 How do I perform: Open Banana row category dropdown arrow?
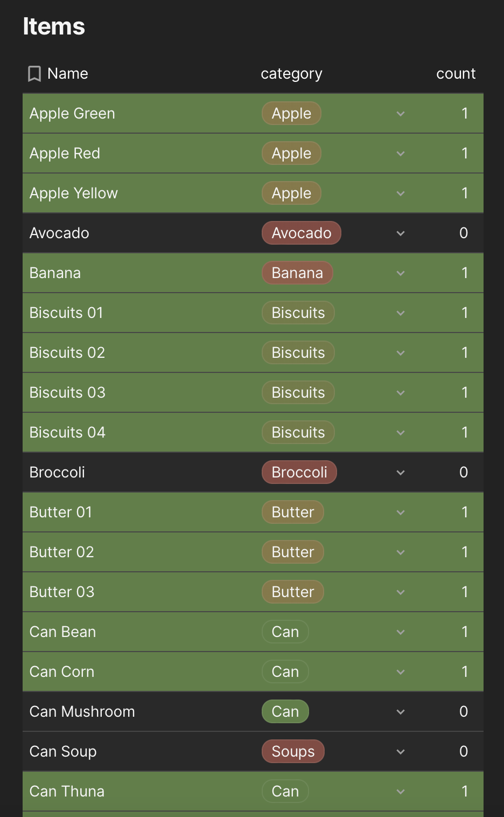[401, 273]
